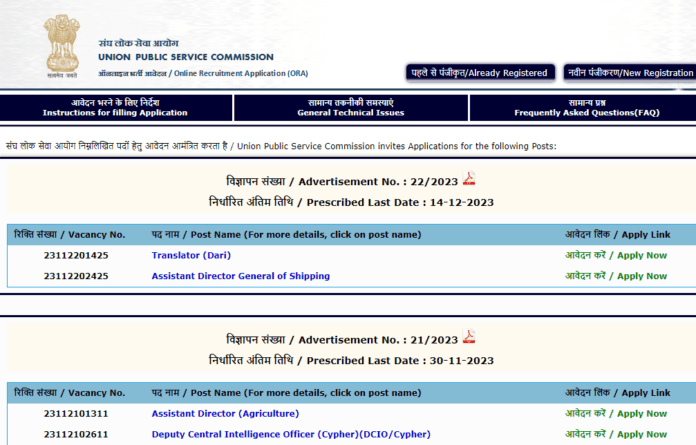Open General Technical Issues tab
This screenshot has width=696, height=445.
tap(351, 108)
